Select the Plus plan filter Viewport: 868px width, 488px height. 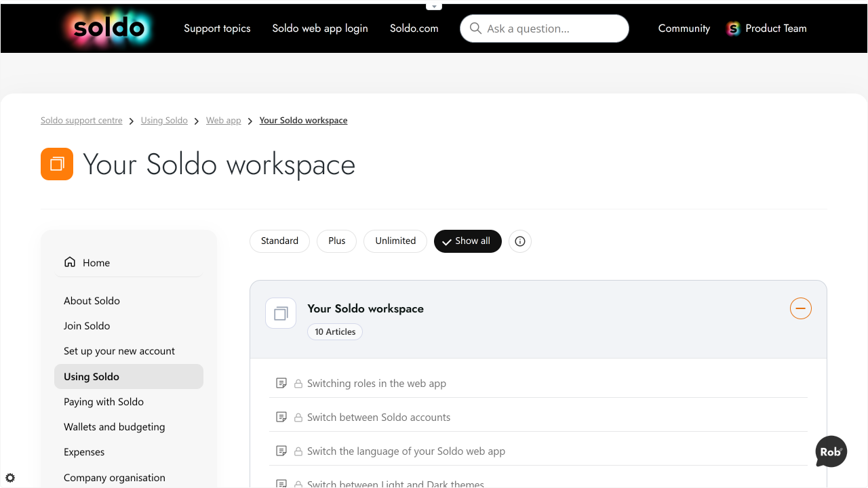(x=337, y=241)
